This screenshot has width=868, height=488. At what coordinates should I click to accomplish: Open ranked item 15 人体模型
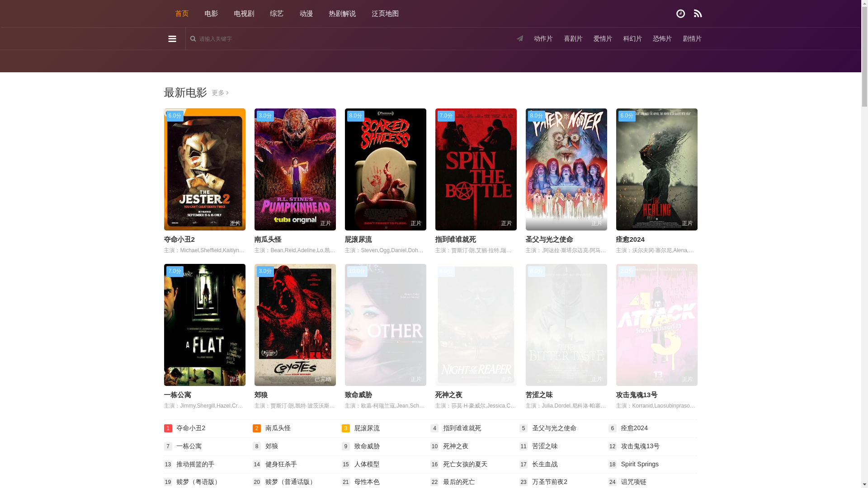pyautogui.click(x=367, y=464)
